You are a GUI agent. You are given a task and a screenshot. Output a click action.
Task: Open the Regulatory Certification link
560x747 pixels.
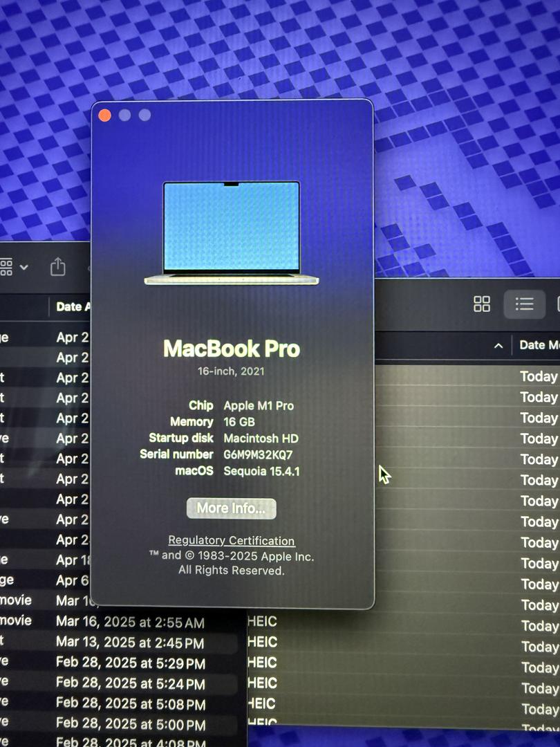pos(232,541)
